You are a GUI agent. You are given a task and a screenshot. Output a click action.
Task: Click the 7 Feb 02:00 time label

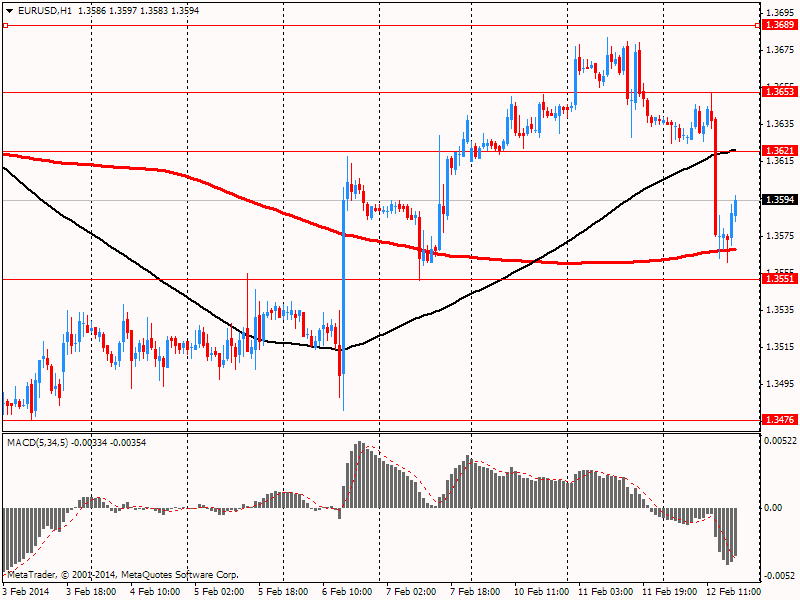coord(411,591)
